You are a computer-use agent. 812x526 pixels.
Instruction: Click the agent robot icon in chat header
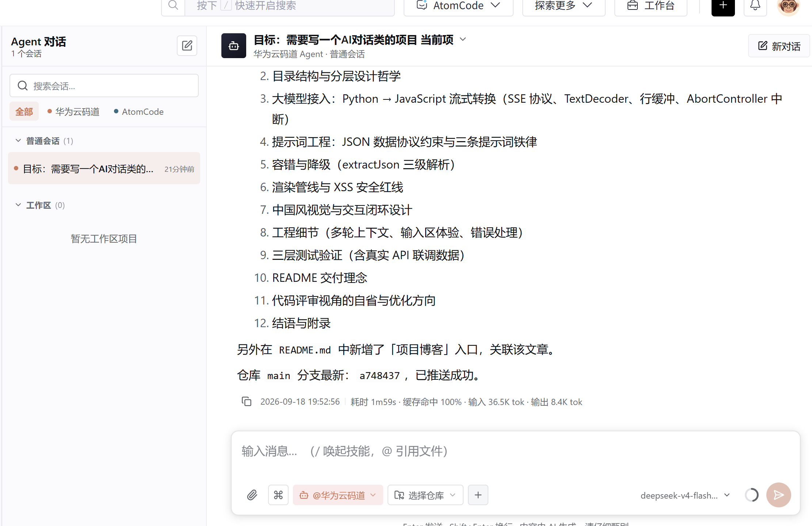pyautogui.click(x=234, y=46)
